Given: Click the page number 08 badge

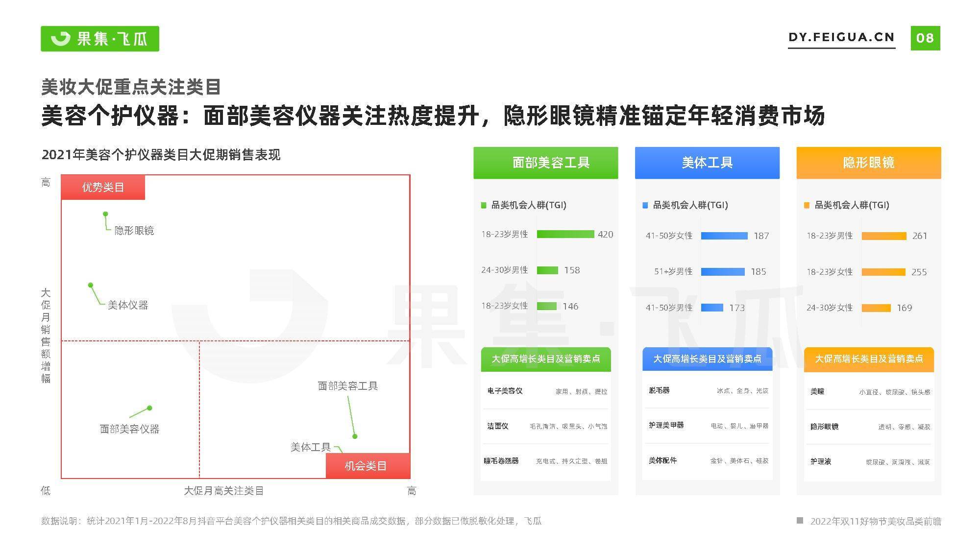Looking at the screenshot, I should (925, 38).
